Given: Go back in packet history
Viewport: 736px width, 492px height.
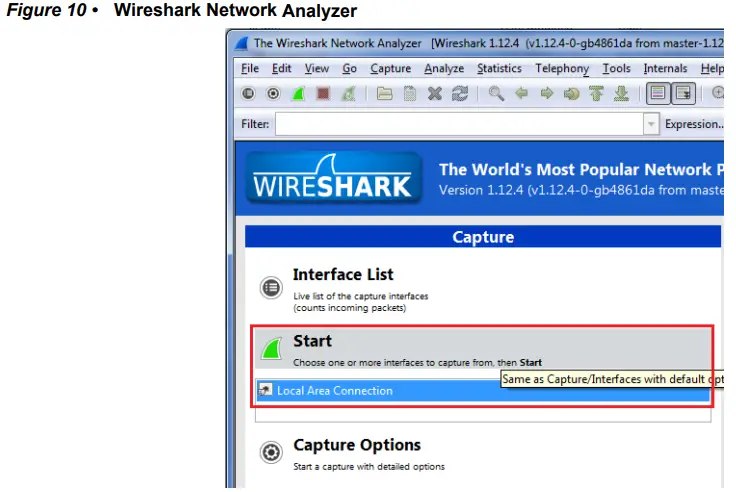Looking at the screenshot, I should tap(521, 93).
